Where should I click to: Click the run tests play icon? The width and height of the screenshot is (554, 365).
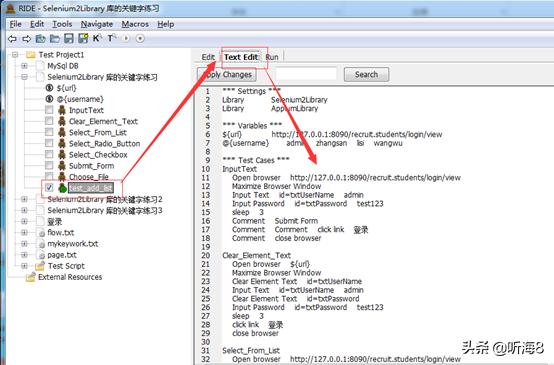(126, 38)
